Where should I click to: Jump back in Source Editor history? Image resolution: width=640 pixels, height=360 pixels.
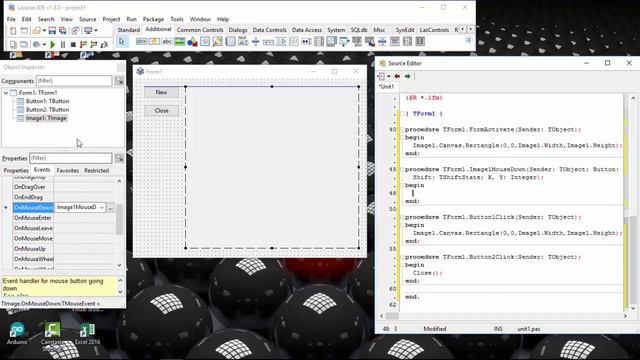[397, 76]
